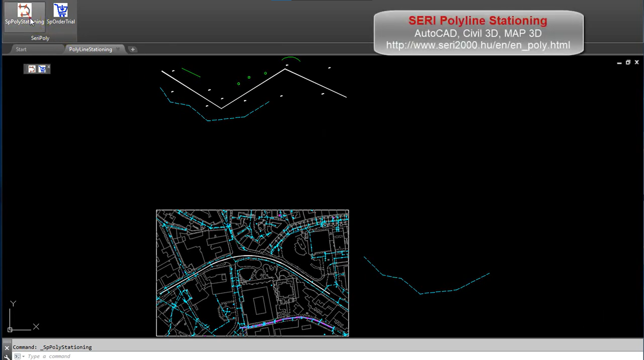Grab the command line grip handle
The height and width of the screenshot is (360, 644).
pos(7,342)
